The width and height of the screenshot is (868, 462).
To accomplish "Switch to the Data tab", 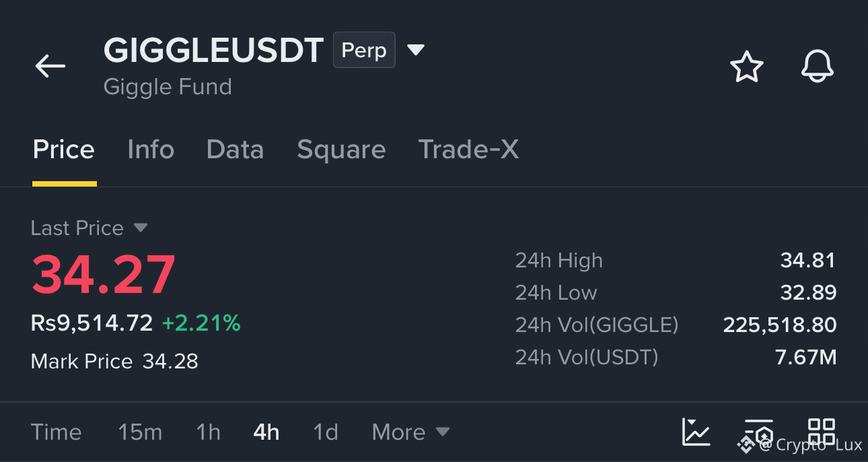I will [235, 150].
